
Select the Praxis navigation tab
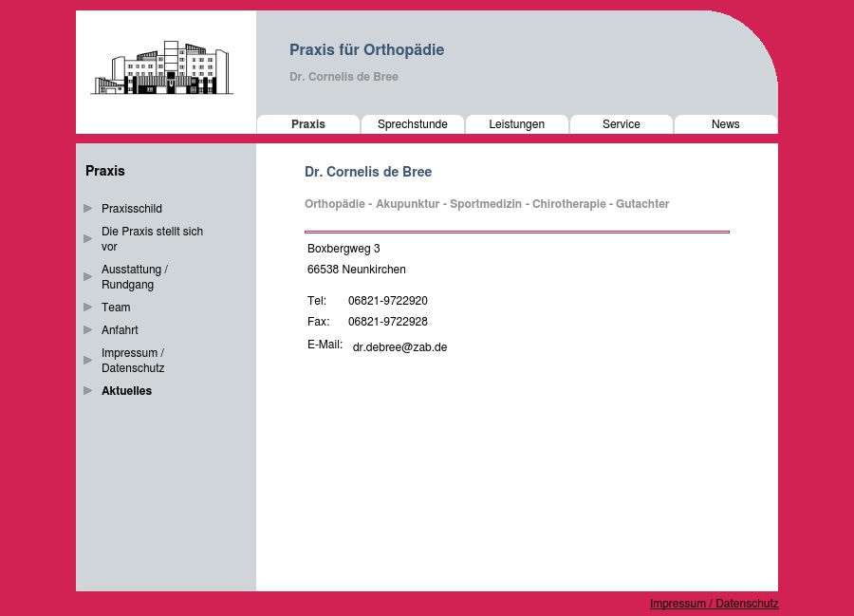(x=307, y=123)
